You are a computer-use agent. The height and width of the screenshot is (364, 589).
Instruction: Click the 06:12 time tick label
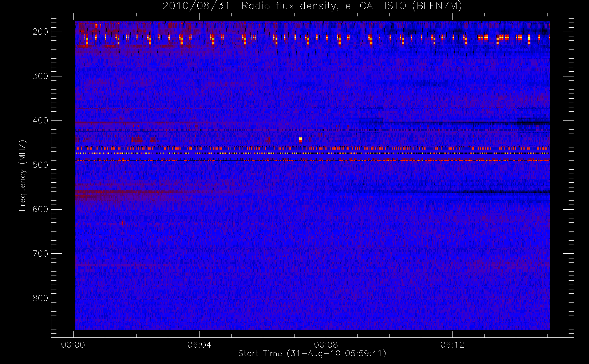pyautogui.click(x=452, y=345)
